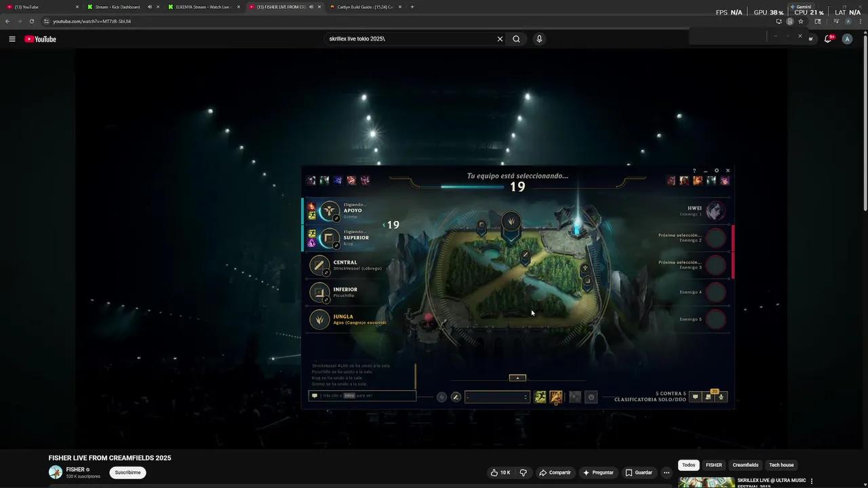Select the Tech house filter chip
Viewport: 868px width, 488px height.
[x=781, y=465]
